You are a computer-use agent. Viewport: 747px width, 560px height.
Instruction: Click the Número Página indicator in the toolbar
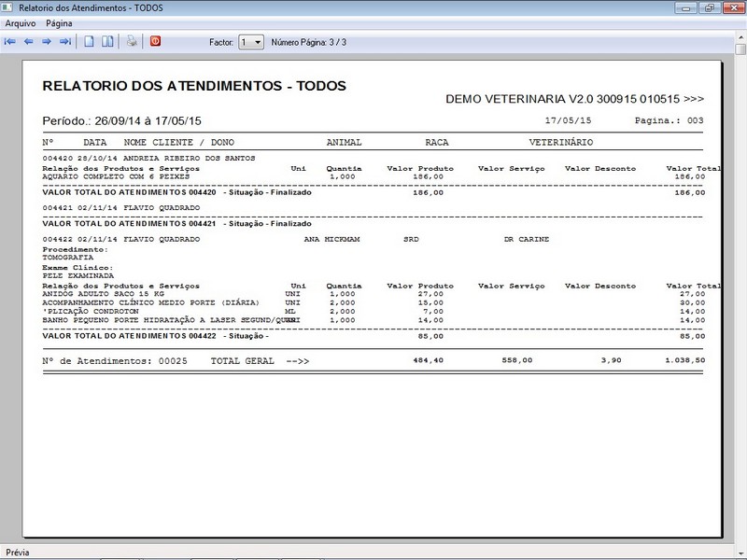click(x=308, y=42)
